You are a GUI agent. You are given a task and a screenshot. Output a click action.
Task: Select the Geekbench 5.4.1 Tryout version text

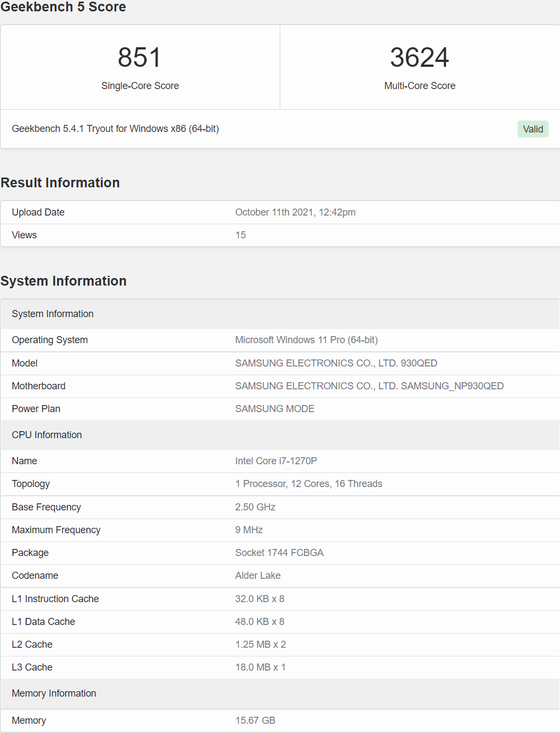(x=115, y=129)
